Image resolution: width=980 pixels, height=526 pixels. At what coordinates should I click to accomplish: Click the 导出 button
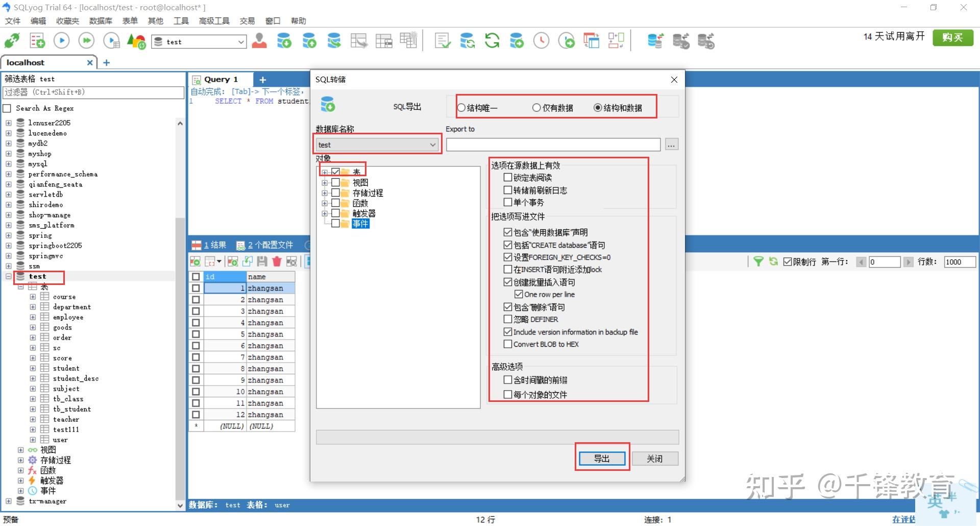[x=602, y=458]
